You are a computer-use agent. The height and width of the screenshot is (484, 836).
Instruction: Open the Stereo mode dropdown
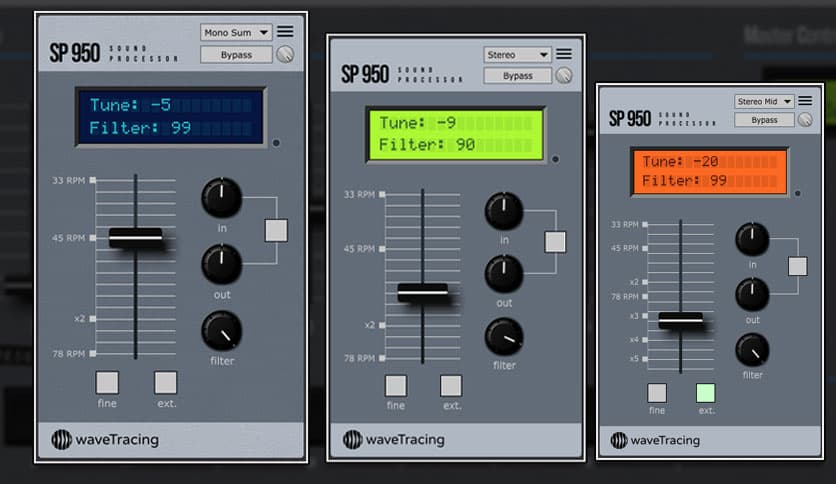point(518,54)
